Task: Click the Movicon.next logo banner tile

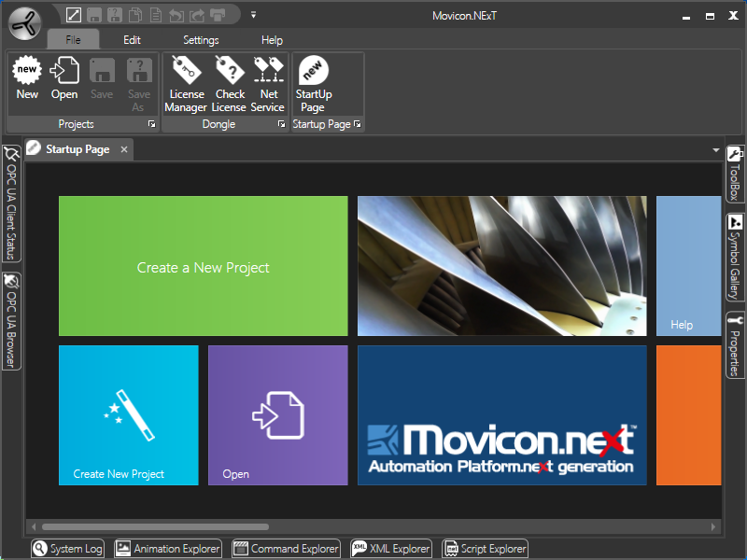Action: coord(502,415)
